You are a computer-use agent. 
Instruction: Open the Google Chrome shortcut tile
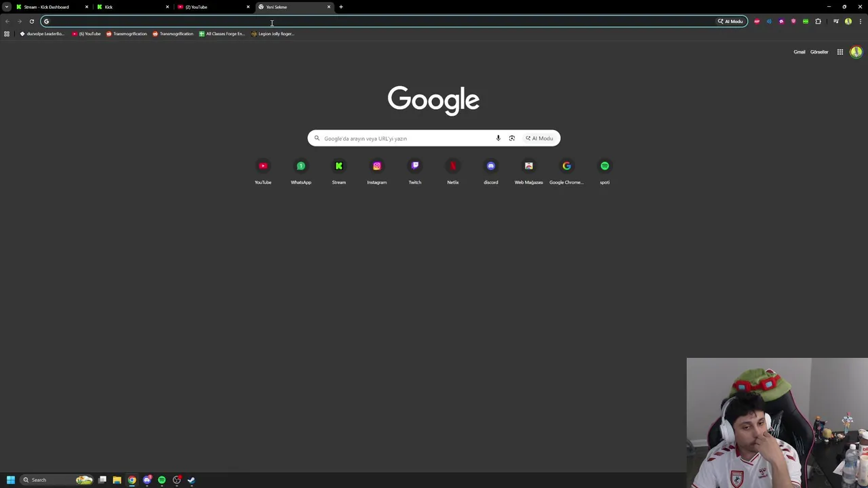[x=567, y=172]
